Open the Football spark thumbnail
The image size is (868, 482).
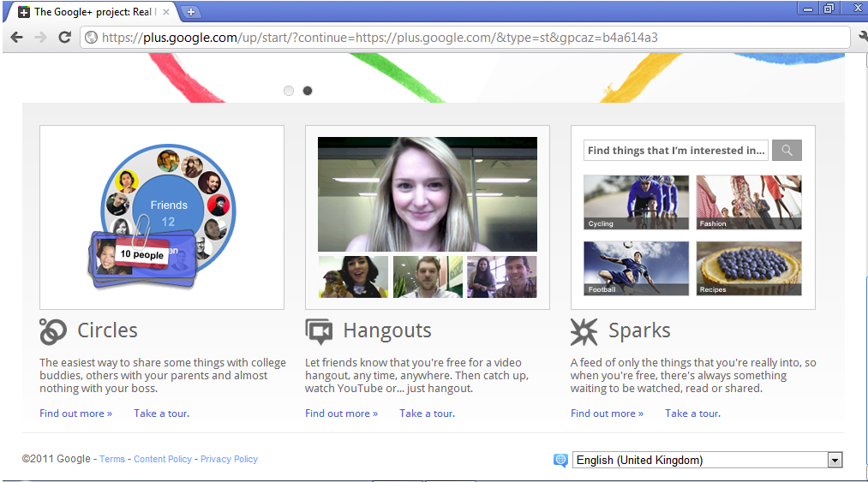tap(636, 268)
